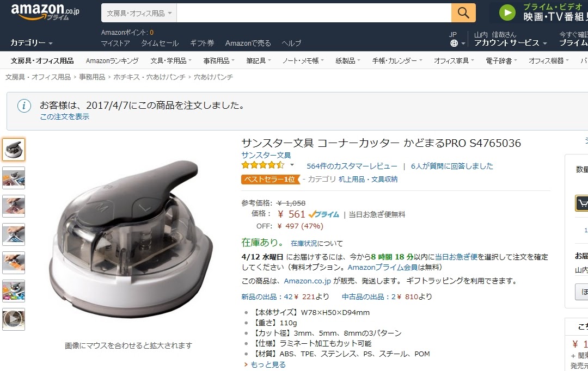This screenshot has height=371, width=588.
Task: Click into the search input field
Action: 314,13
